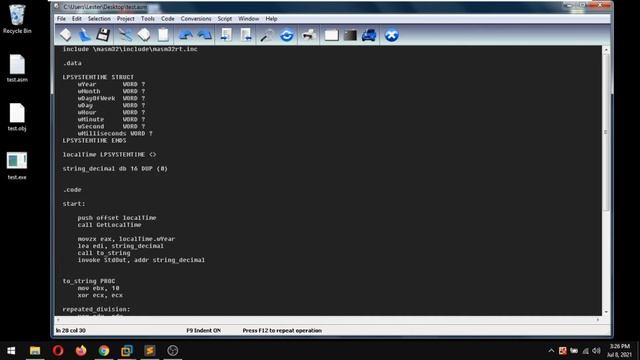Click the Undo arrow icon

click(x=186, y=35)
